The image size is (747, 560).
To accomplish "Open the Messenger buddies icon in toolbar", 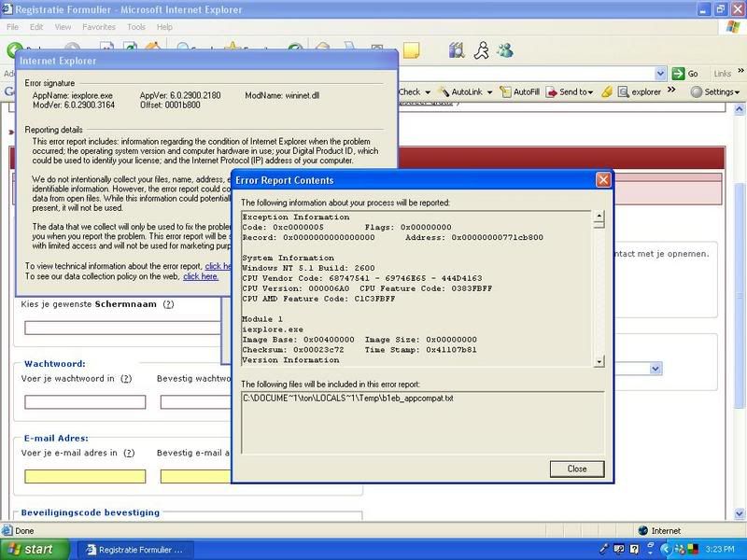I will click(x=505, y=50).
